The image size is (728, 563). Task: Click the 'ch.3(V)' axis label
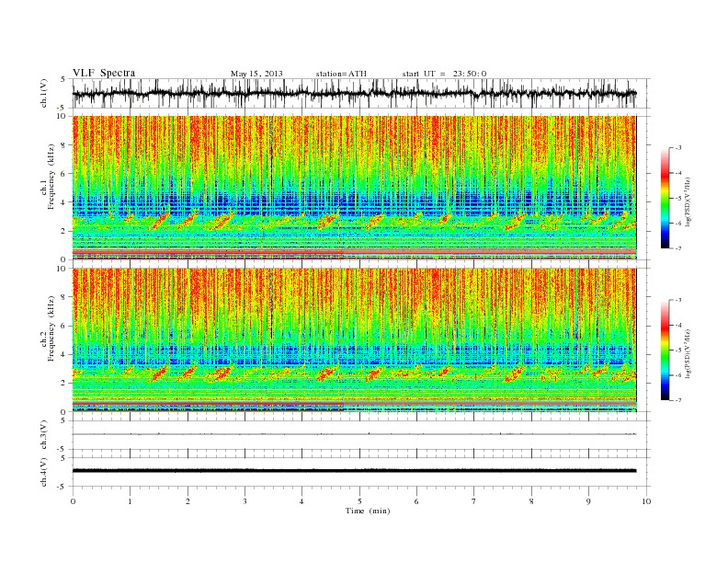pos(44,435)
